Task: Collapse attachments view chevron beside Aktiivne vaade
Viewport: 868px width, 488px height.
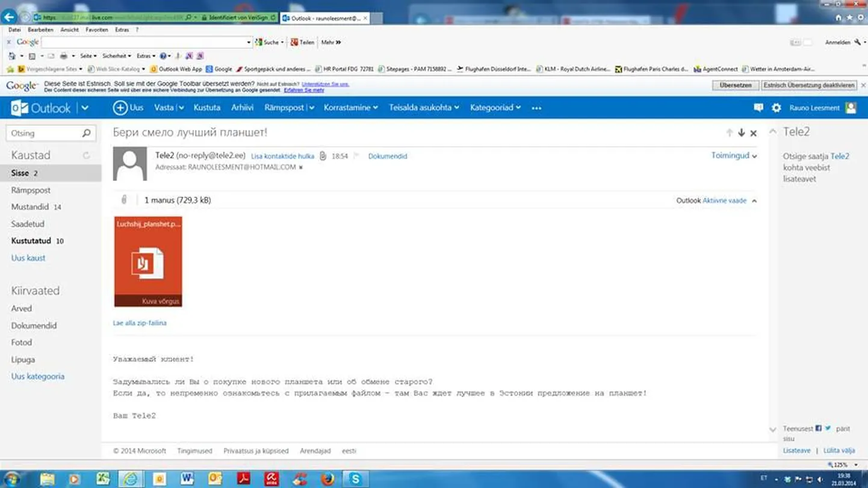Action: (x=754, y=201)
